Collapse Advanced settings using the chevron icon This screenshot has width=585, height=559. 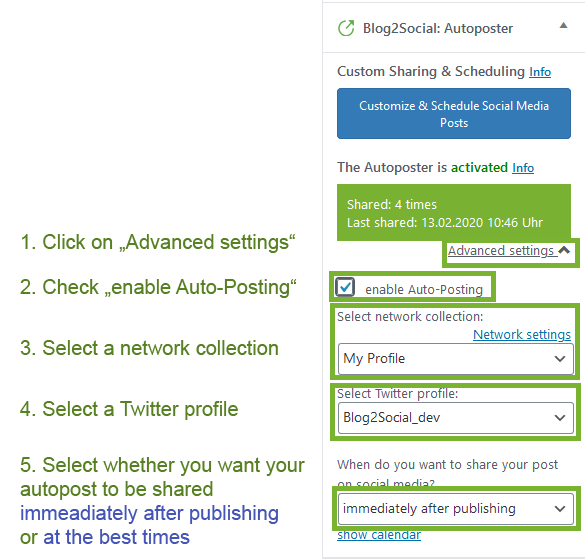coord(564,250)
